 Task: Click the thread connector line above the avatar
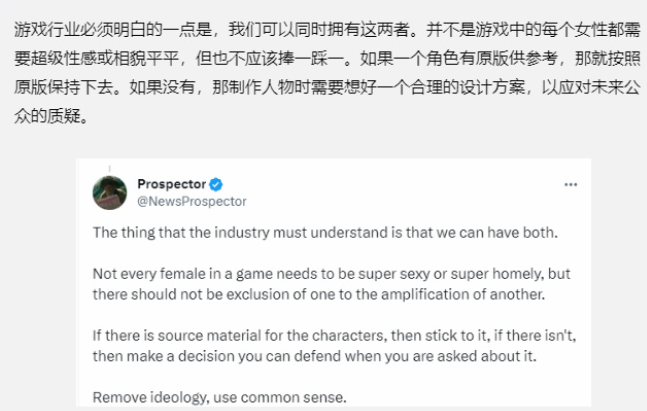point(110,169)
